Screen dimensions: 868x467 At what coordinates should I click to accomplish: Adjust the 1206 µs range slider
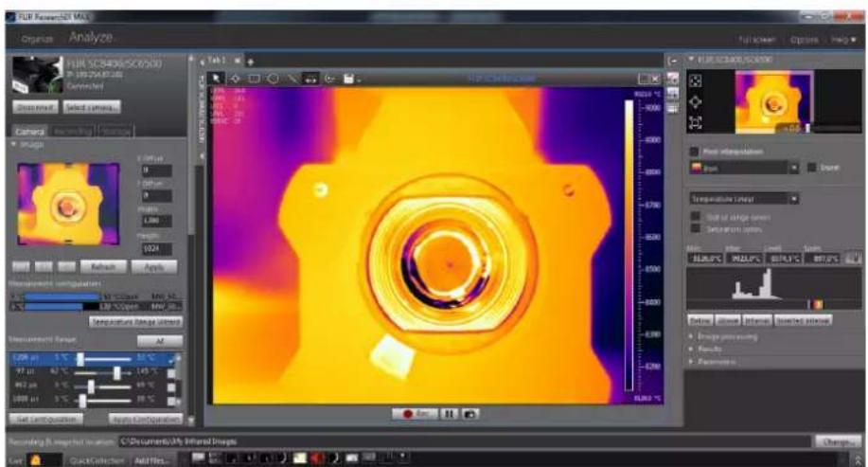click(80, 360)
